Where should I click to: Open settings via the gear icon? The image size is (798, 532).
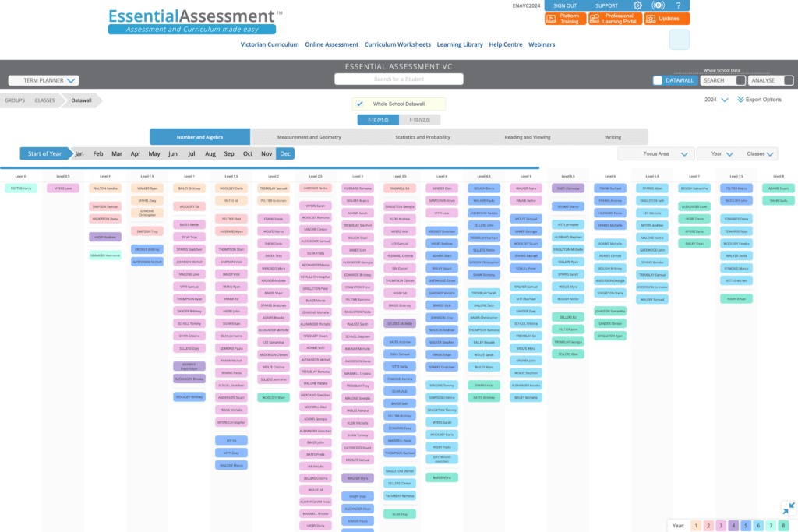point(637,5)
